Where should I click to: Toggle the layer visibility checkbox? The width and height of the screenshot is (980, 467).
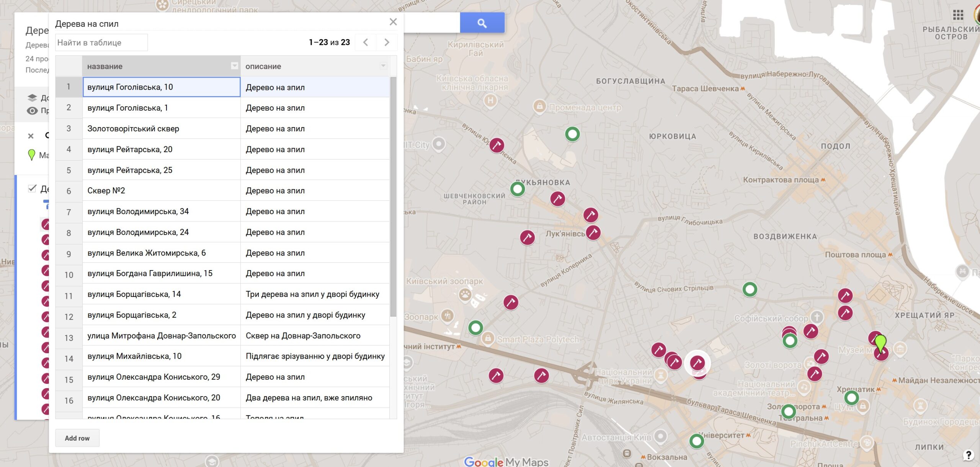click(x=32, y=188)
